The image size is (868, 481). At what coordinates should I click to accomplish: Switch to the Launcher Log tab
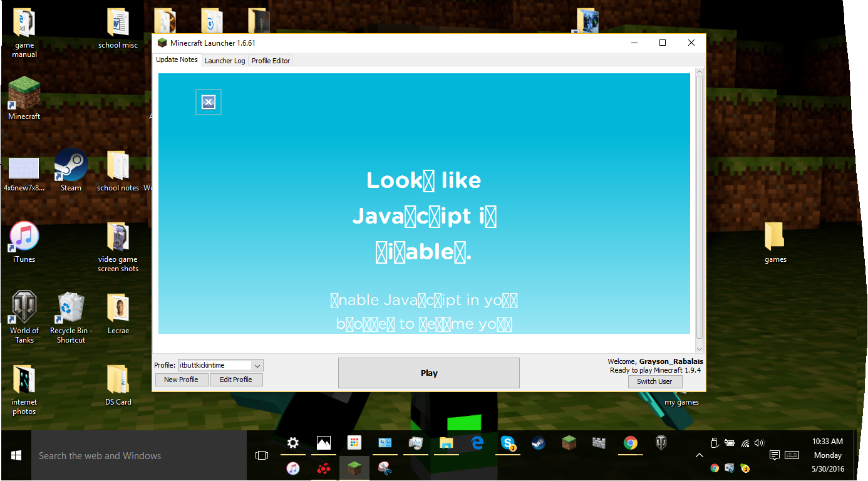point(225,61)
